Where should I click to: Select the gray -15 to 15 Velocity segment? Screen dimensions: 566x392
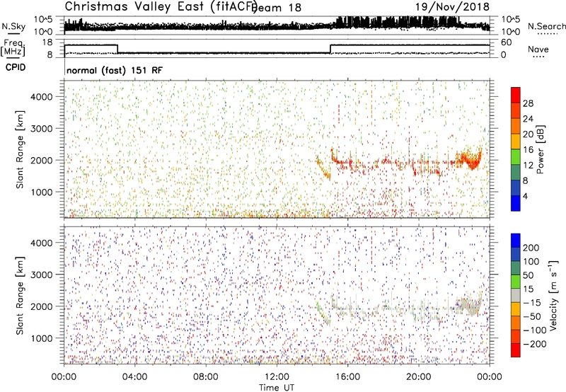[516, 296]
